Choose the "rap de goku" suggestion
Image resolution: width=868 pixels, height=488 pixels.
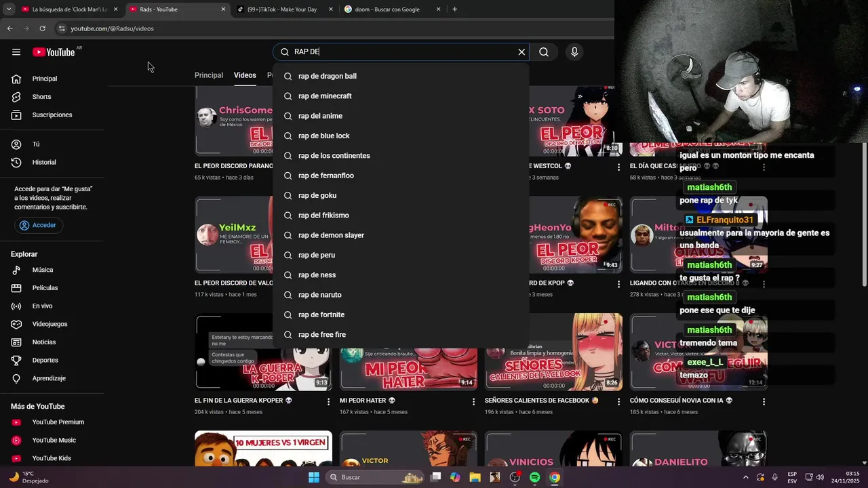401,195
